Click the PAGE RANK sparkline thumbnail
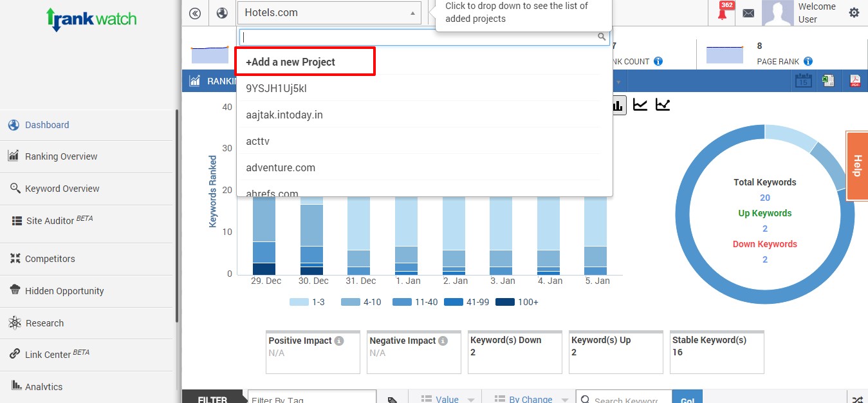Viewport: 868px width, 403px height. tap(725, 55)
